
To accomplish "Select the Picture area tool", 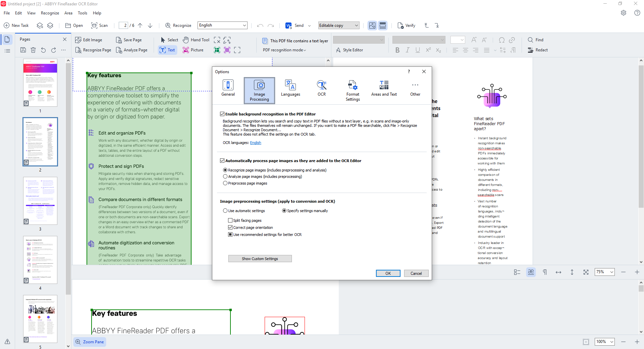I will 193,50.
